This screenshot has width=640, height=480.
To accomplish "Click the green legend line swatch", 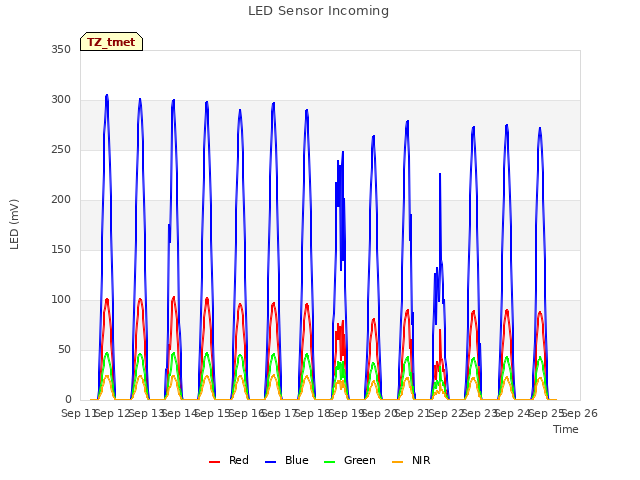I will [x=329, y=462].
